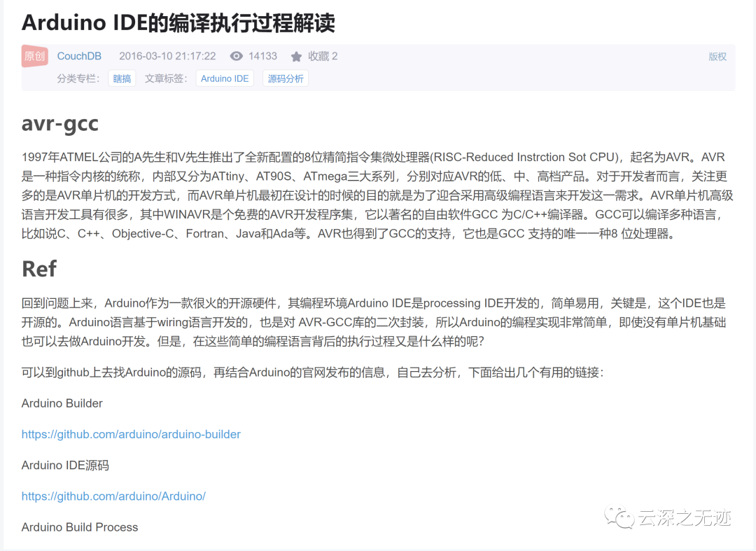Image resolution: width=756 pixels, height=551 pixels.
Task: Click the avr-gcc section heading
Action: pyautogui.click(x=59, y=123)
